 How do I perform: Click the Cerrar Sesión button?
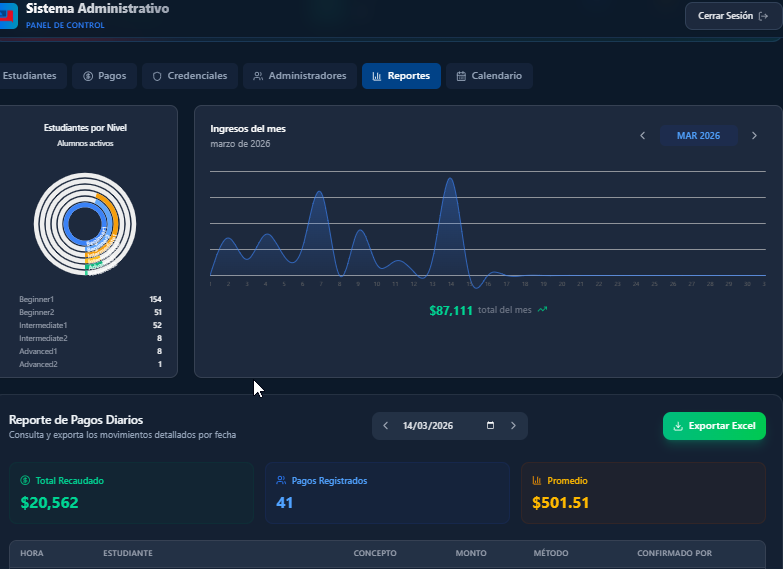(733, 16)
